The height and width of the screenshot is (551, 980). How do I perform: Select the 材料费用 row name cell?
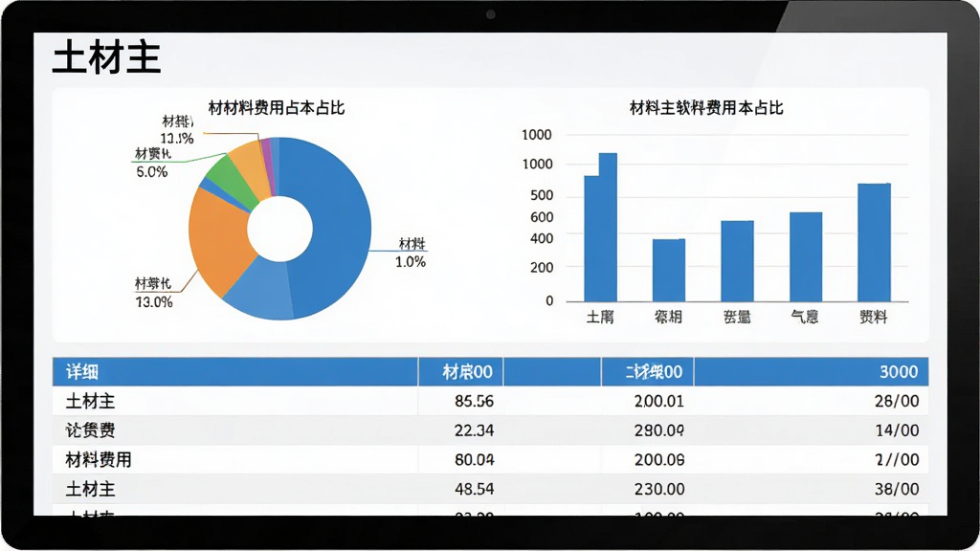(235, 460)
